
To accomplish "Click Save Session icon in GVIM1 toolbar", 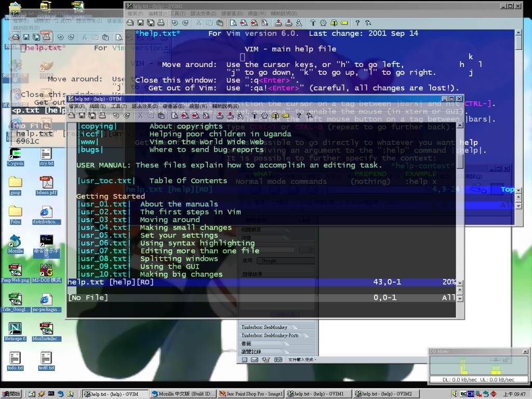I will tap(289, 23).
